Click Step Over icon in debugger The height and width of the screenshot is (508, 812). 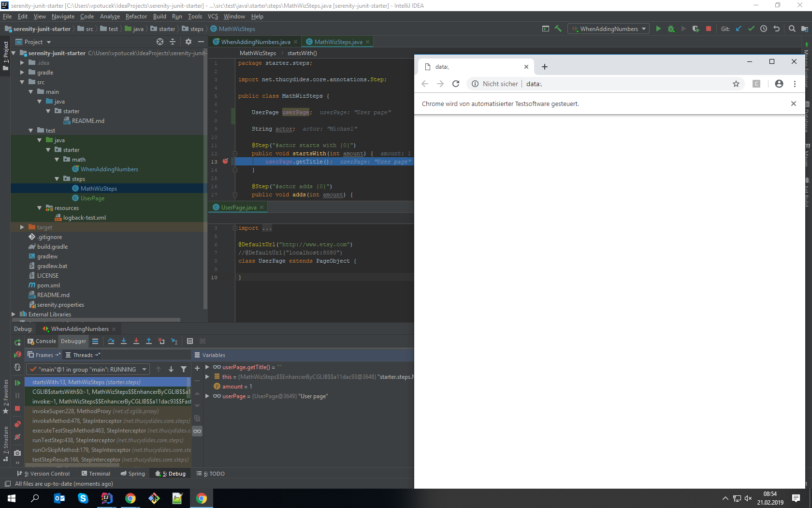pos(111,341)
